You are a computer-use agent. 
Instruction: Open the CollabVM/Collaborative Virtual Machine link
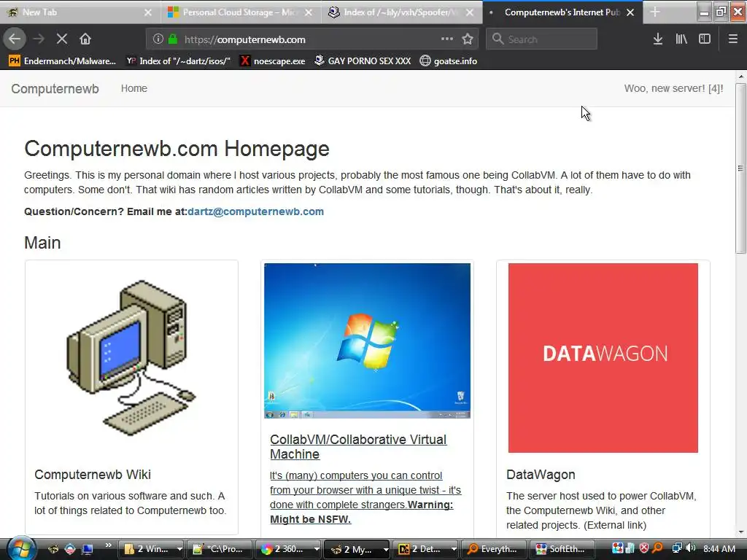pyautogui.click(x=358, y=447)
